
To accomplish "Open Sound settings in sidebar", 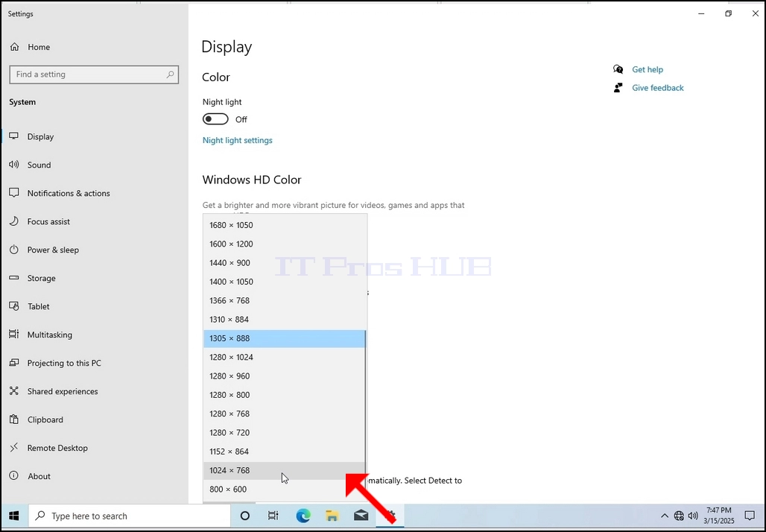I will click(39, 165).
